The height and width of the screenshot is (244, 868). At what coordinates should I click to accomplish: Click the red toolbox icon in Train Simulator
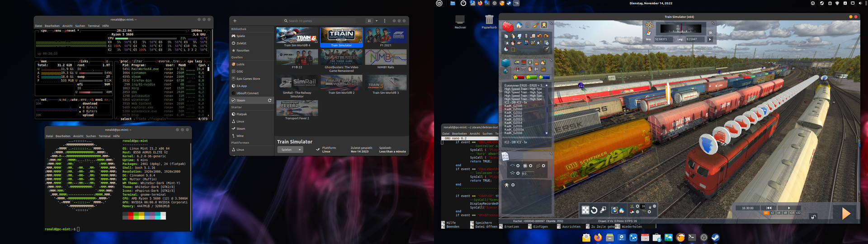(x=507, y=27)
